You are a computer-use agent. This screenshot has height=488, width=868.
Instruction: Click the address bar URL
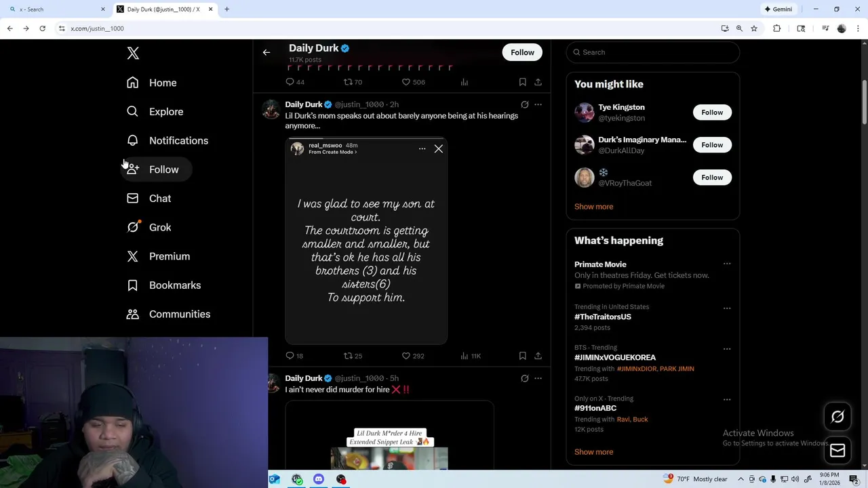tap(97, 28)
